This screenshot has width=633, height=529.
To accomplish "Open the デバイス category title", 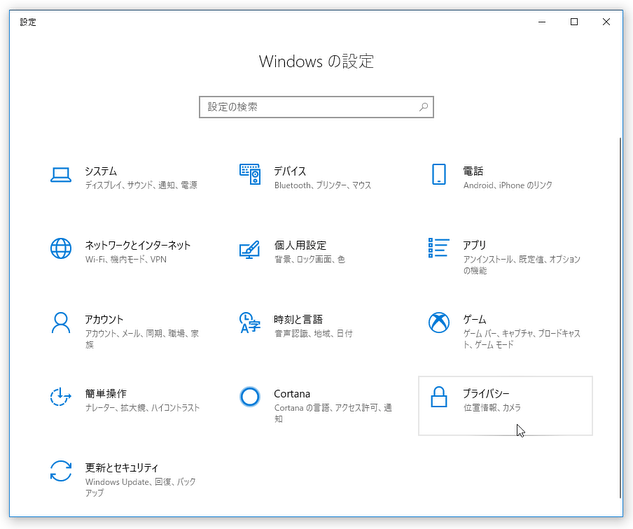I will click(290, 171).
